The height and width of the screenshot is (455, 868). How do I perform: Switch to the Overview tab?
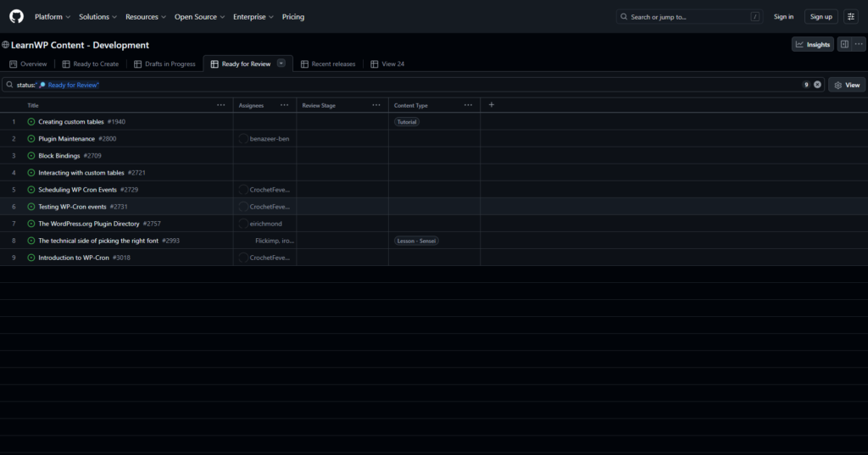pos(28,64)
